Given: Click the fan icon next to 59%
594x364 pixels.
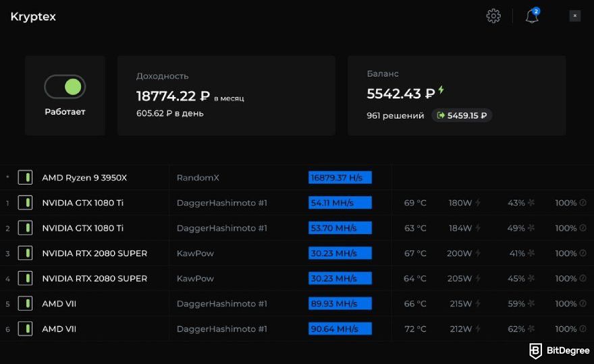Looking at the screenshot, I should click(531, 303).
